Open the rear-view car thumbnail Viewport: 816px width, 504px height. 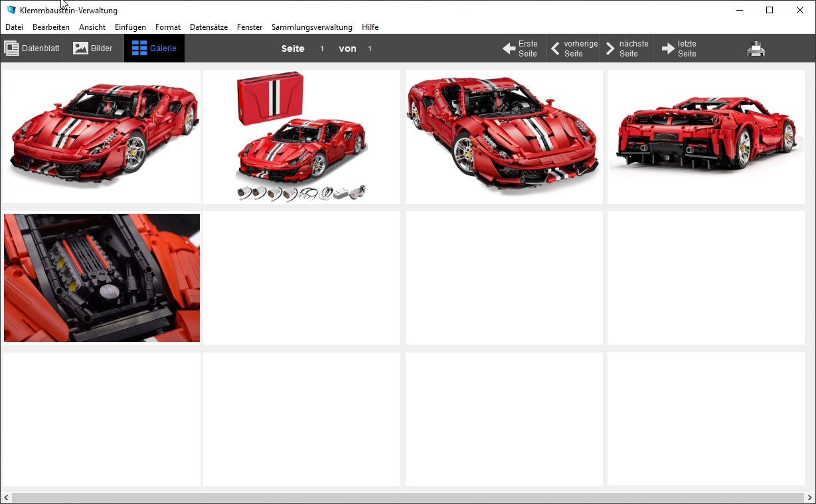(706, 136)
